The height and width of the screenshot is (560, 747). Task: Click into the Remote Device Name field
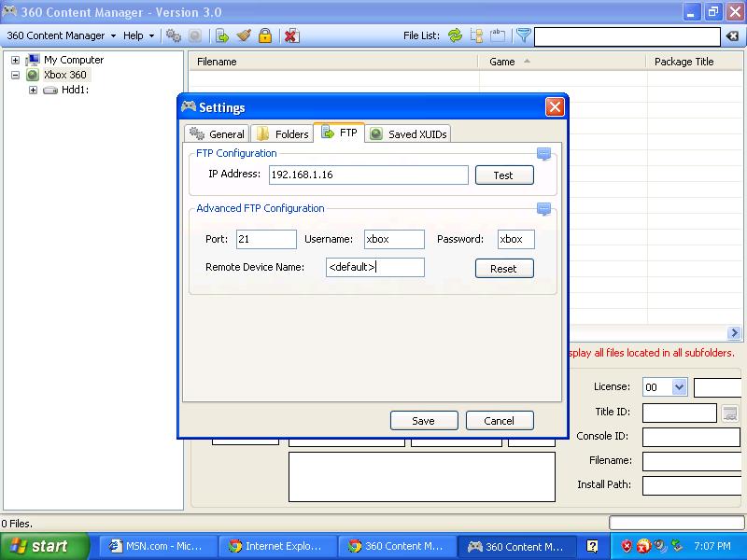click(x=375, y=267)
